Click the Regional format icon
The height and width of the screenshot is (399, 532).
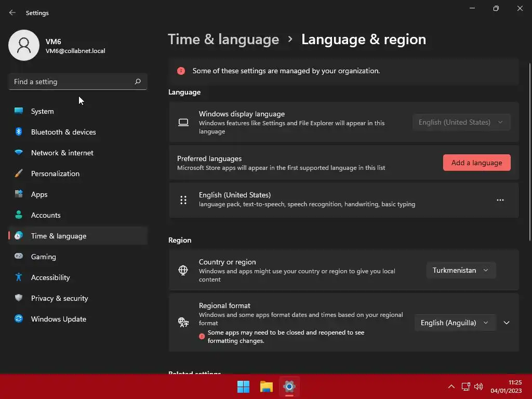(x=183, y=322)
